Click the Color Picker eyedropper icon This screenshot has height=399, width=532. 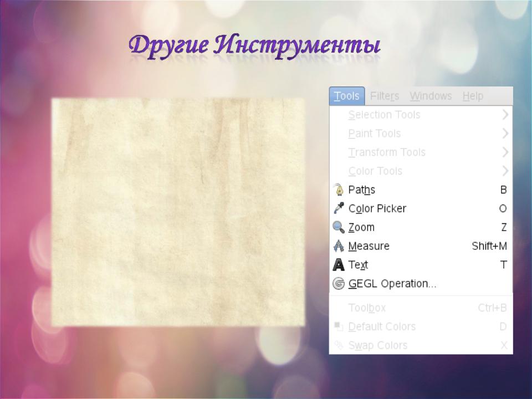tap(339, 208)
